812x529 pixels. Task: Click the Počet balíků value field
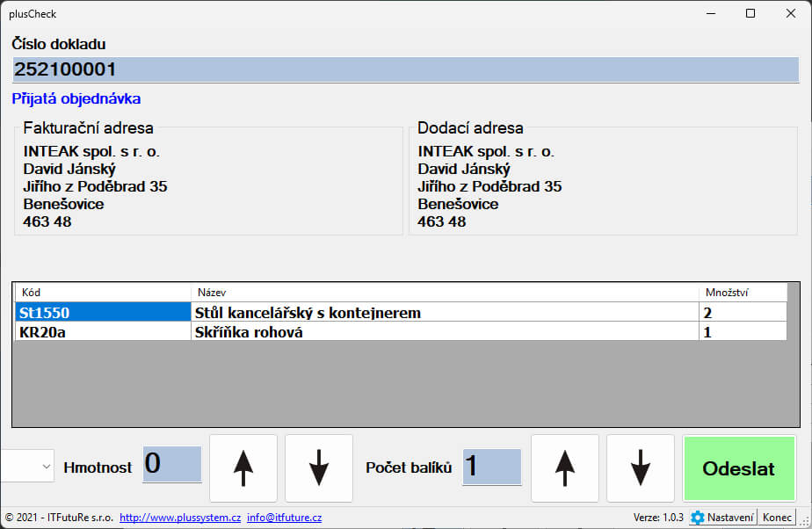pos(491,466)
